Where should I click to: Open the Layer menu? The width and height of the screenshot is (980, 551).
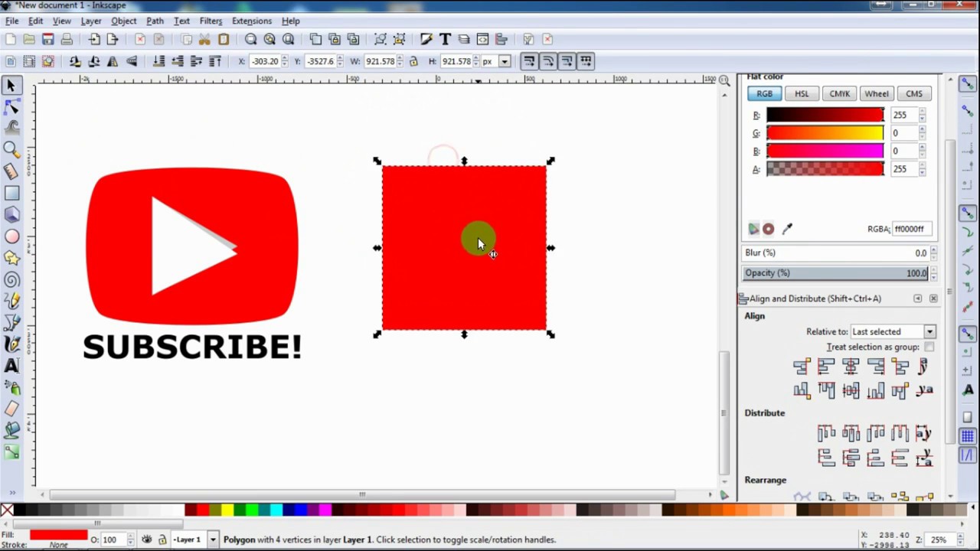coord(91,21)
